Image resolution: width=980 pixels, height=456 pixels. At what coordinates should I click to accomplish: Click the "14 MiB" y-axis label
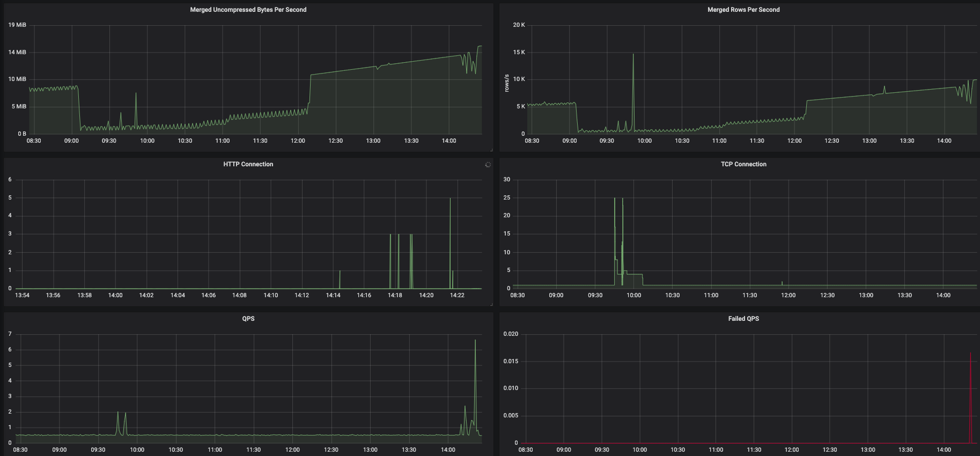[17, 52]
